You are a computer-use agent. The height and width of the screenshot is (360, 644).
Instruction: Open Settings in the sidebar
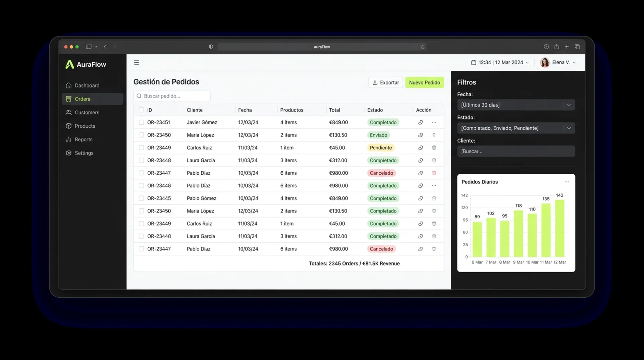tap(92, 153)
